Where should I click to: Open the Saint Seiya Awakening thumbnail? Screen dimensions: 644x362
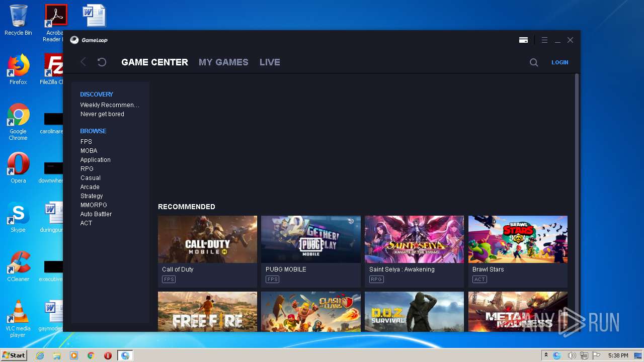click(414, 239)
